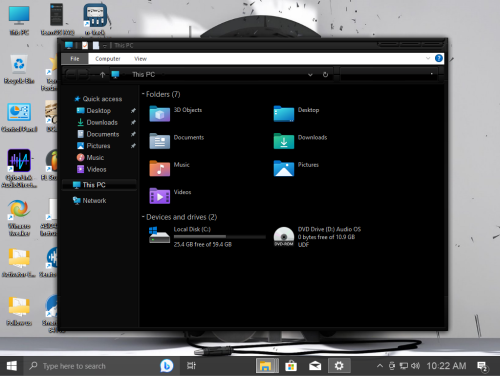Open the Windows Start menu

[x=11, y=366]
